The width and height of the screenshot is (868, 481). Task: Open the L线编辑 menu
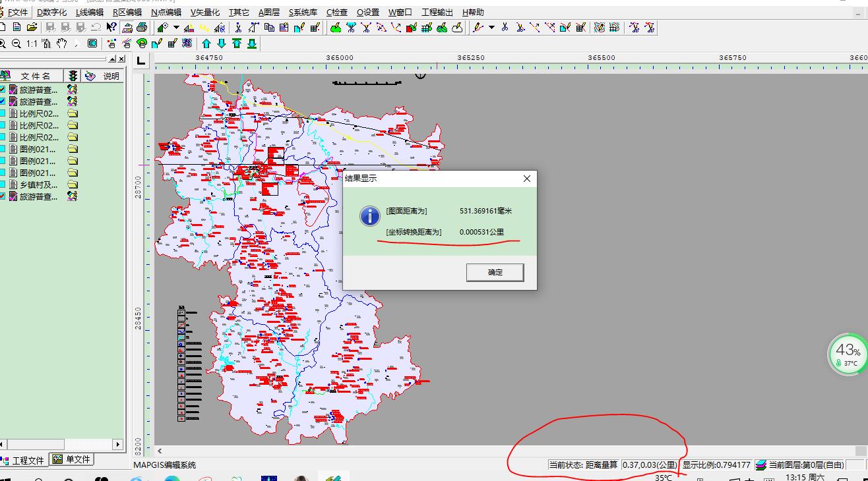(x=90, y=12)
